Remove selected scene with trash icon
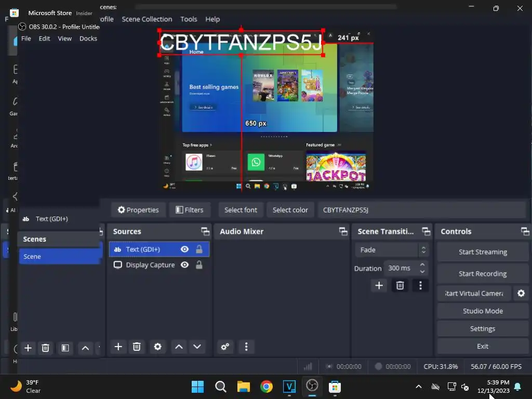This screenshot has height=399, width=532. coord(46,348)
